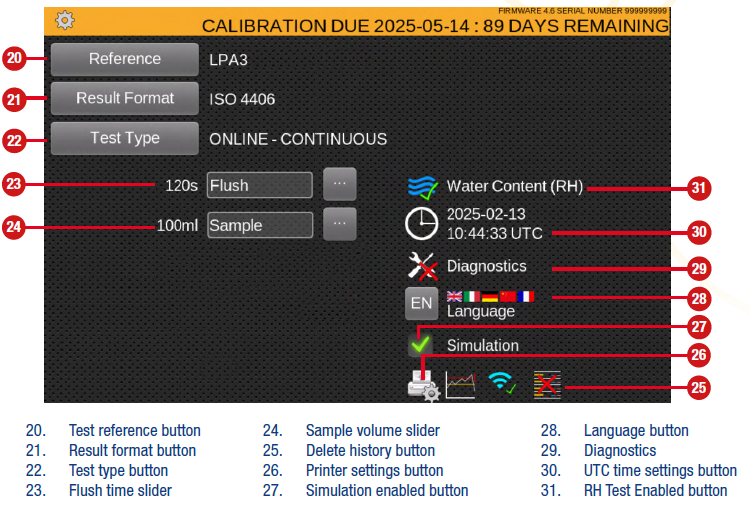Viewport: 750px width, 508px height.
Task: Open Test Type selection
Action: [125, 138]
